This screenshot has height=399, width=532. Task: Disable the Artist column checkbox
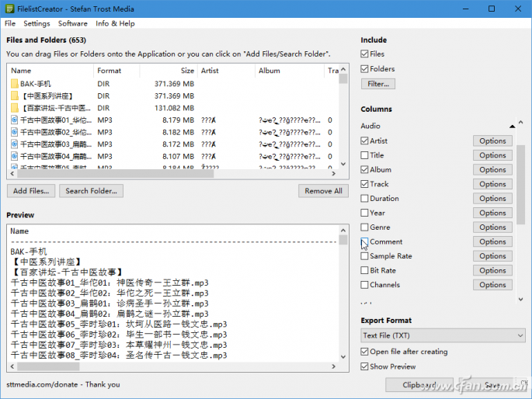pos(364,141)
